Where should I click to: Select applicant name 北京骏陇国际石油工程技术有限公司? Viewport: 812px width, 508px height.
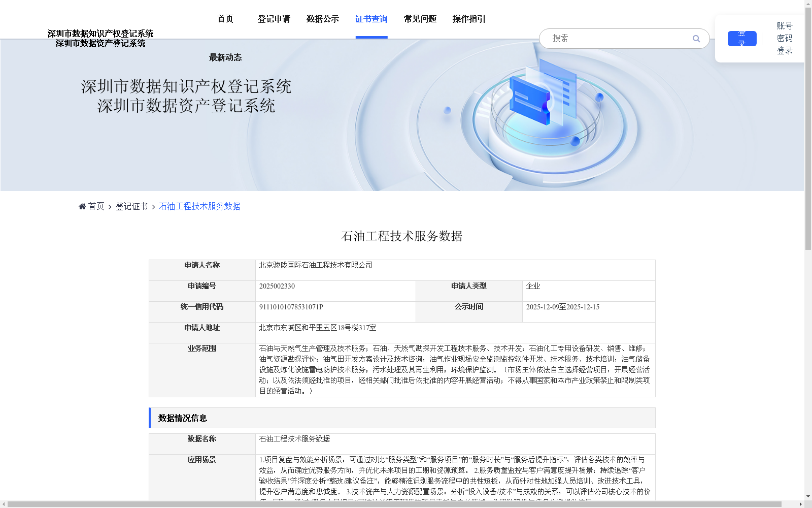coord(316,265)
